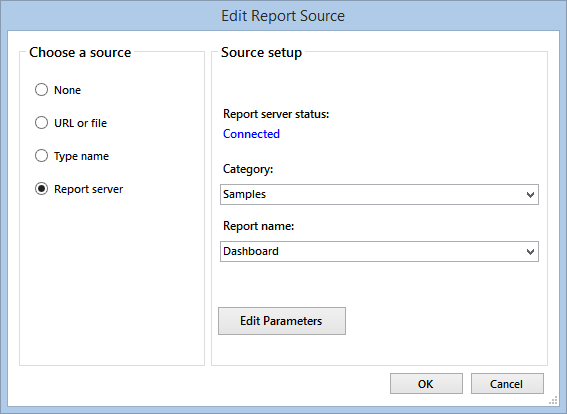567x414 pixels.
Task: Dismiss the dialog with Cancel
Action: [507, 384]
